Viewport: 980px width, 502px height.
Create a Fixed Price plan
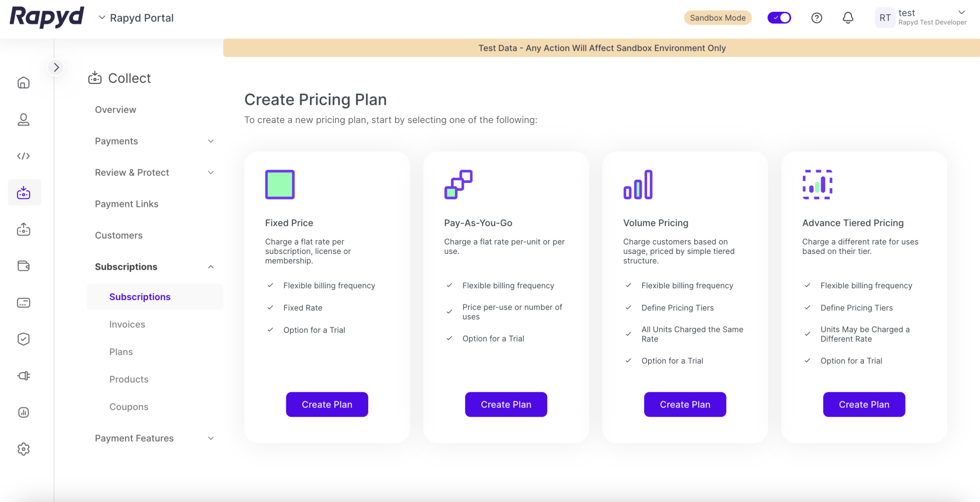tap(327, 404)
